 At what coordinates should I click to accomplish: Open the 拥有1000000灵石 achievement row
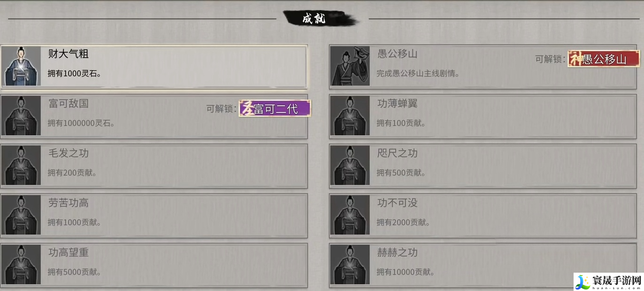pos(154,117)
